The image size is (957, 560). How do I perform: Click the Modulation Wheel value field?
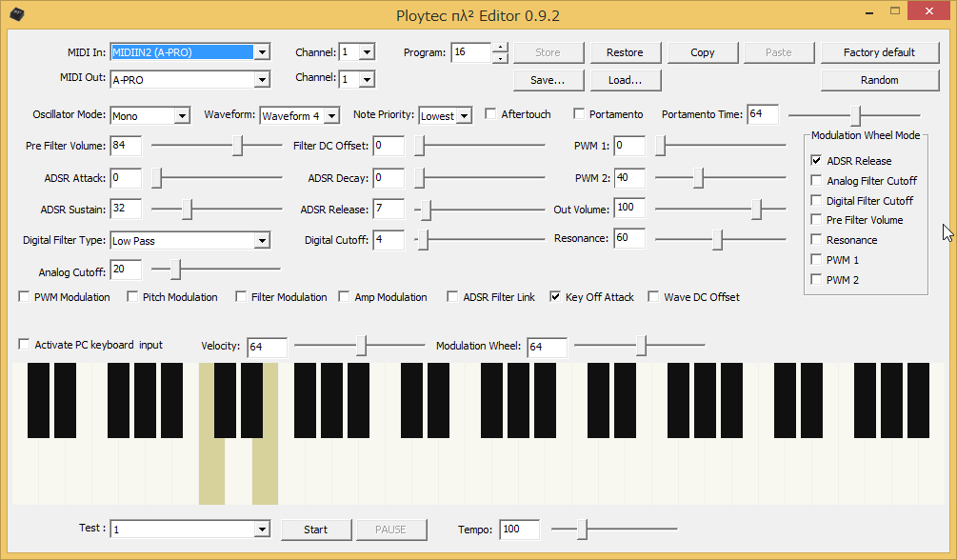coord(547,347)
